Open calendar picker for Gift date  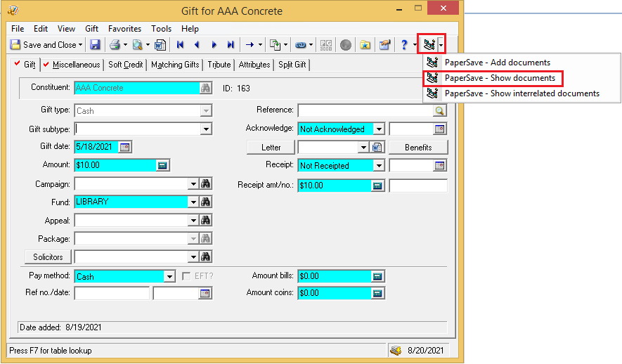(125, 147)
